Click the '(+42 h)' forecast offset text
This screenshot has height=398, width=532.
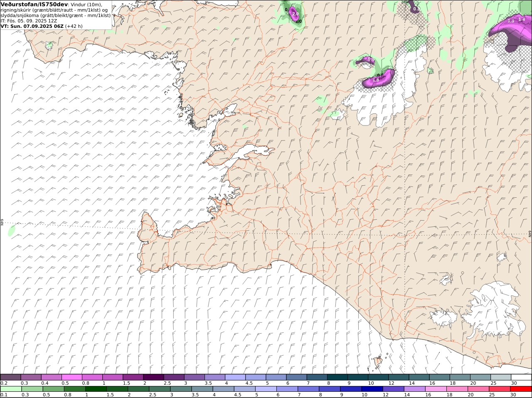click(x=74, y=26)
